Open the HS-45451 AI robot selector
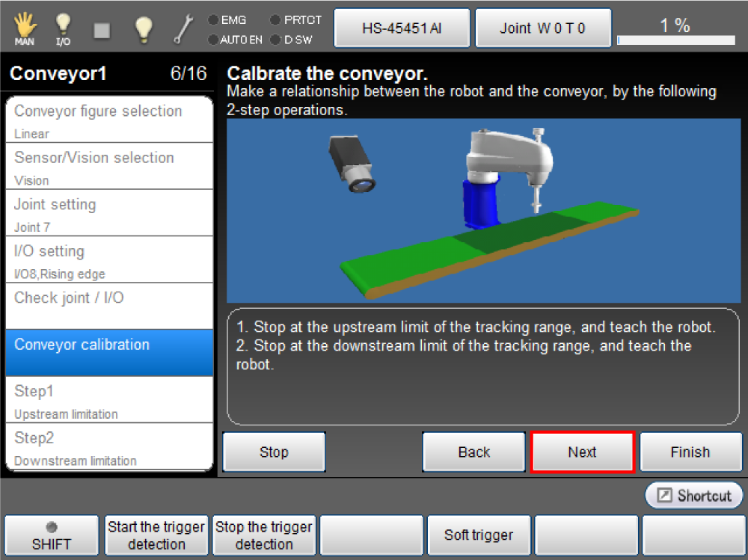The image size is (748, 560). coord(402,28)
